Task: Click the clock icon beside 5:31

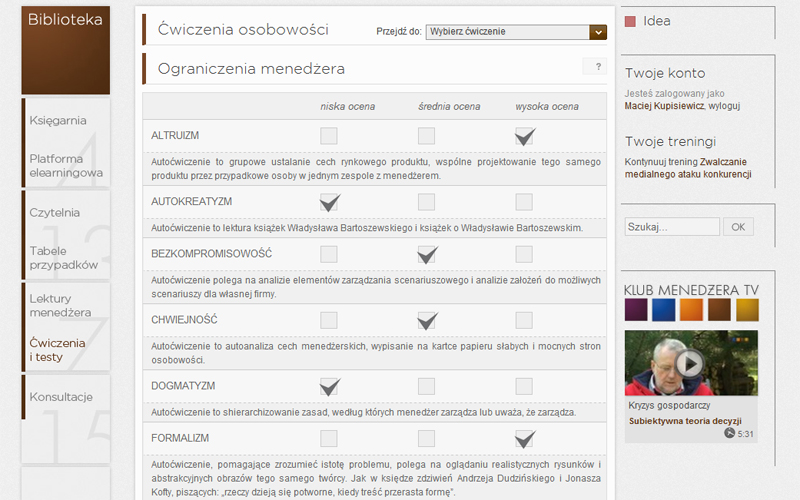Action: (x=729, y=433)
